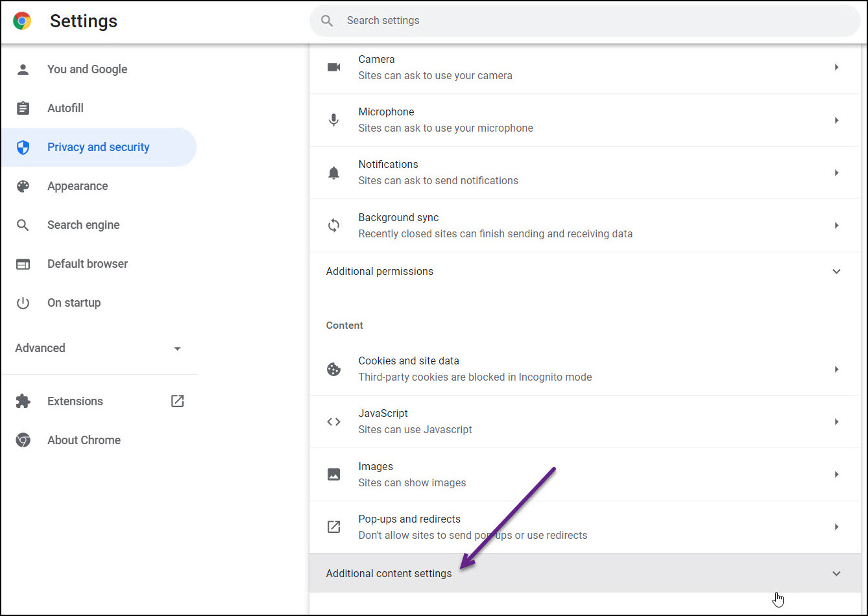Open the Autofill section

tap(99, 108)
